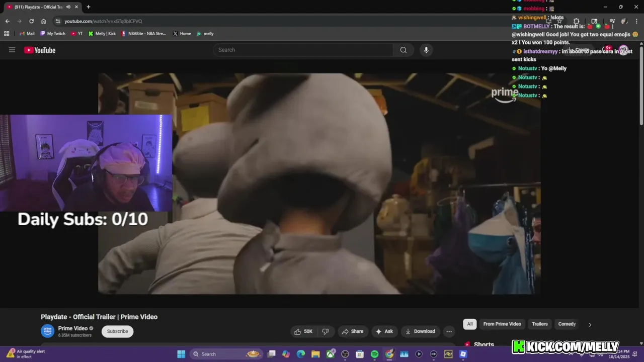Open the My Twitch bookmark
This screenshot has width=644, height=362.
53,34
